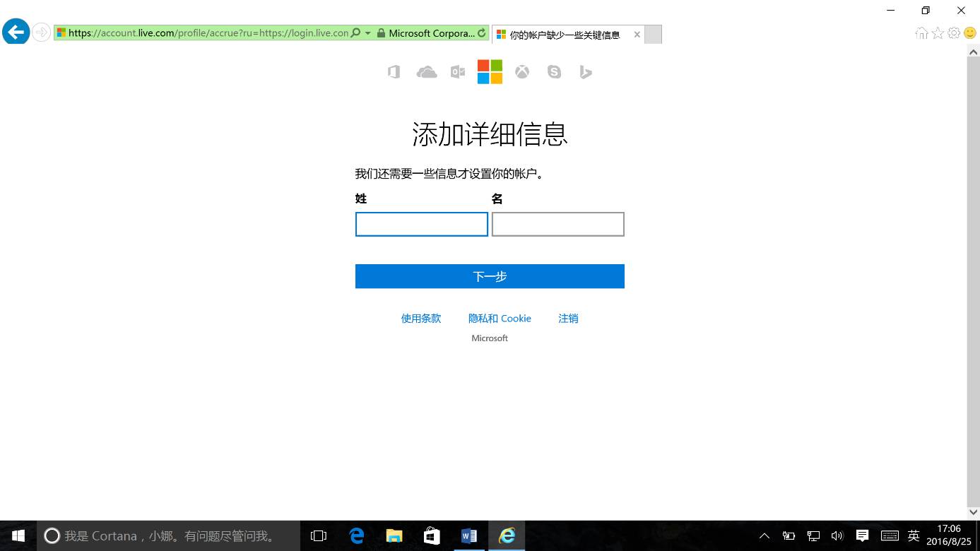Open the Skype icon
The image size is (980, 551).
554,71
